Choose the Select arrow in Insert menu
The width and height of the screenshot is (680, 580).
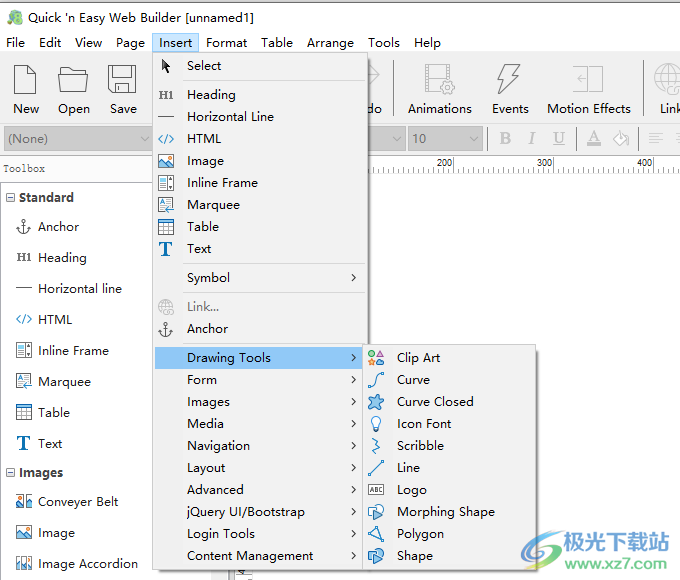(260, 66)
